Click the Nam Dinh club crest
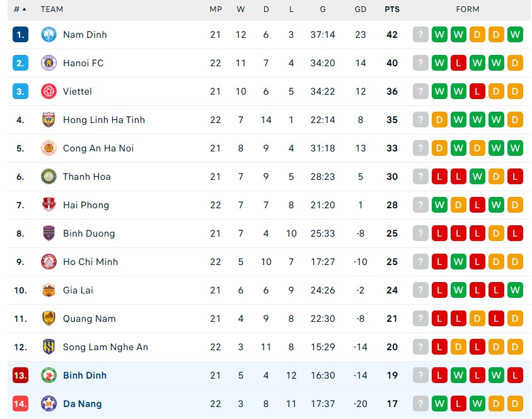This screenshot has width=532, height=419. coord(49,35)
